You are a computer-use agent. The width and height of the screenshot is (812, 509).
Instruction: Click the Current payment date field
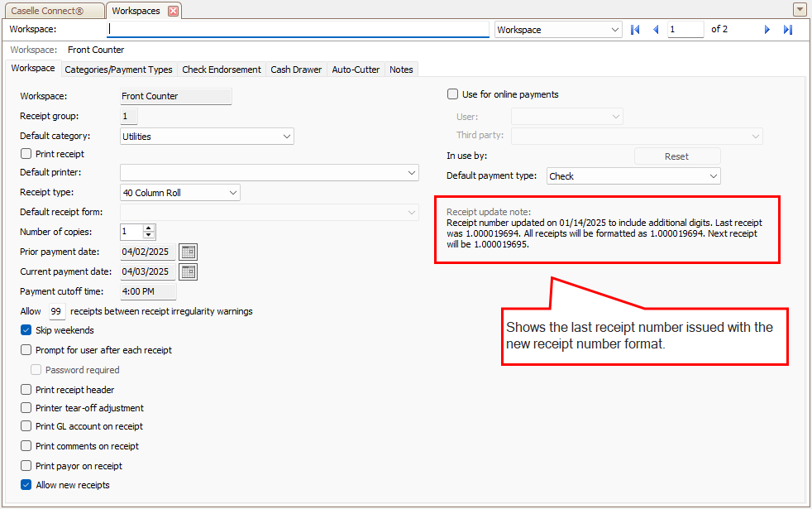tap(147, 271)
